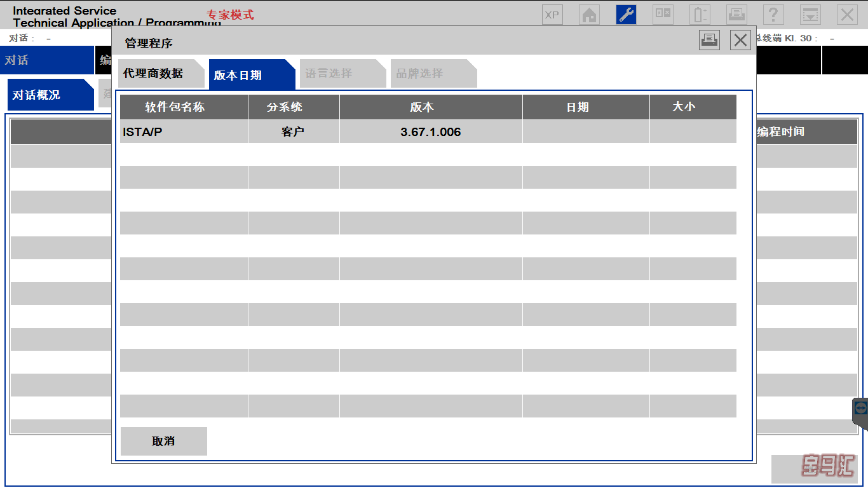The image size is (868, 488).
Task: Click the 大小 column header
Action: [x=693, y=107]
